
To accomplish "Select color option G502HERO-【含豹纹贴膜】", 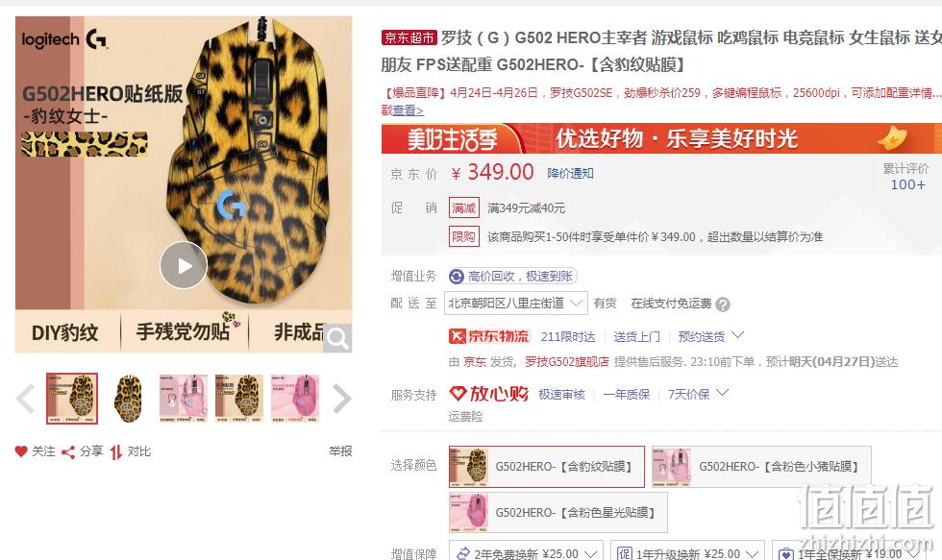I will pos(547,467).
